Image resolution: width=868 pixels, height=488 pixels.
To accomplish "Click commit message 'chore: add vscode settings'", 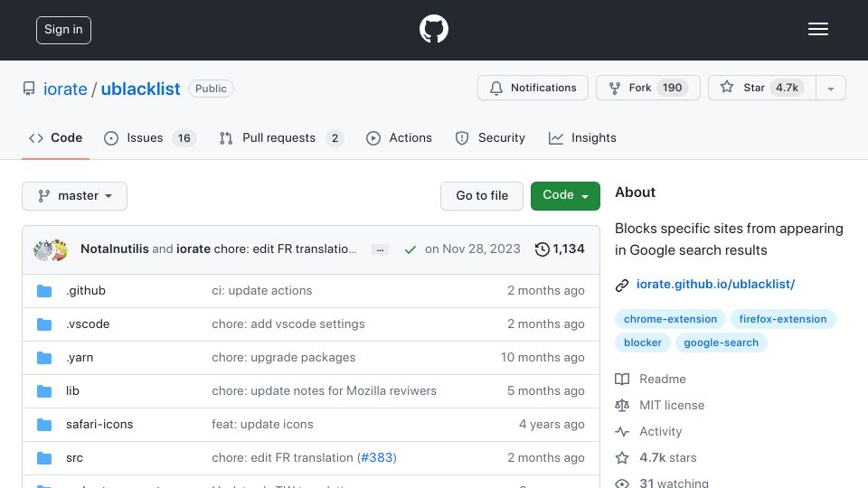I will point(288,324).
